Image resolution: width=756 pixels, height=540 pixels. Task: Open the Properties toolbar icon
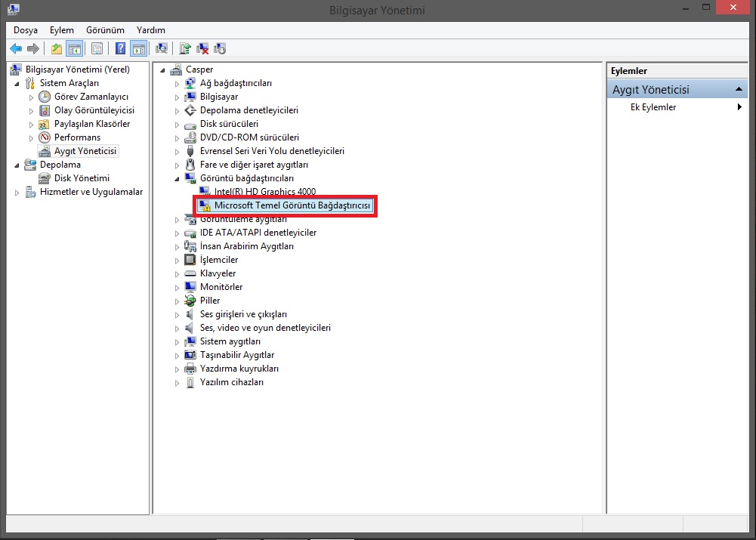pyautogui.click(x=97, y=48)
